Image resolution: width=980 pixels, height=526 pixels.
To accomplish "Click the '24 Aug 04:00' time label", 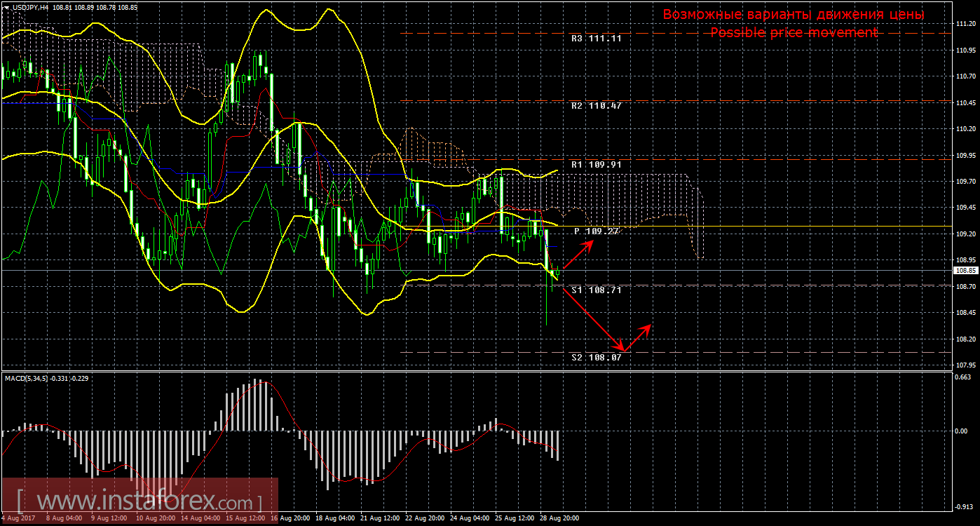I will [x=470, y=518].
